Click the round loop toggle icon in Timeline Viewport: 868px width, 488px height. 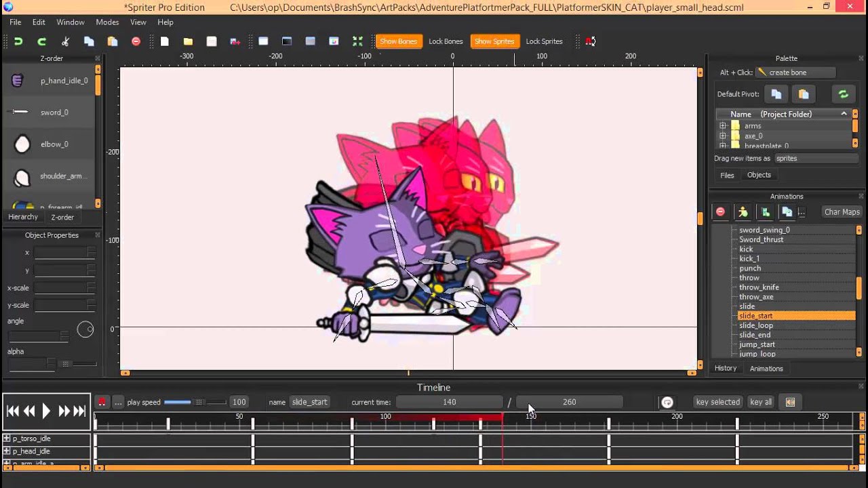[667, 402]
